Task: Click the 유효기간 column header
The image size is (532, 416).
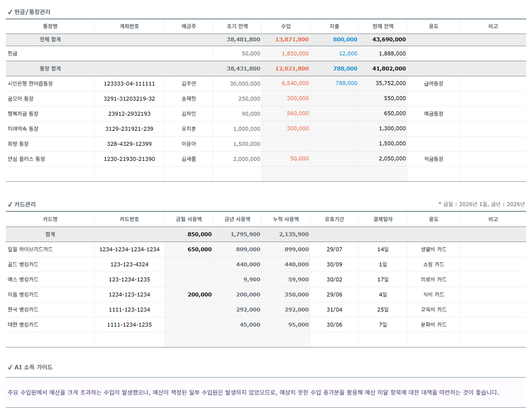Action: click(x=334, y=219)
